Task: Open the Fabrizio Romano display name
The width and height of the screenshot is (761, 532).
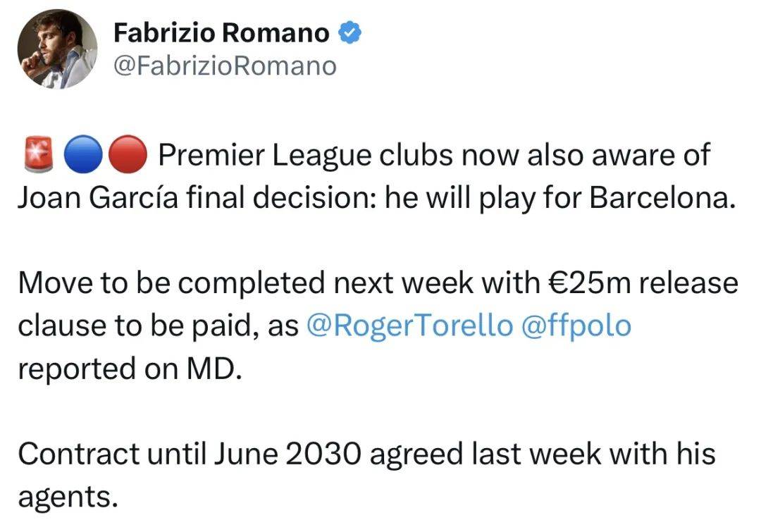Action: pos(221,33)
